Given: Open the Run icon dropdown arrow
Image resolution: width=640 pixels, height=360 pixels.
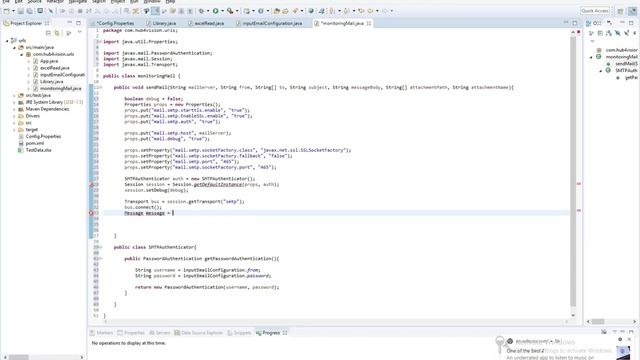Looking at the screenshot, I should tap(222, 11).
